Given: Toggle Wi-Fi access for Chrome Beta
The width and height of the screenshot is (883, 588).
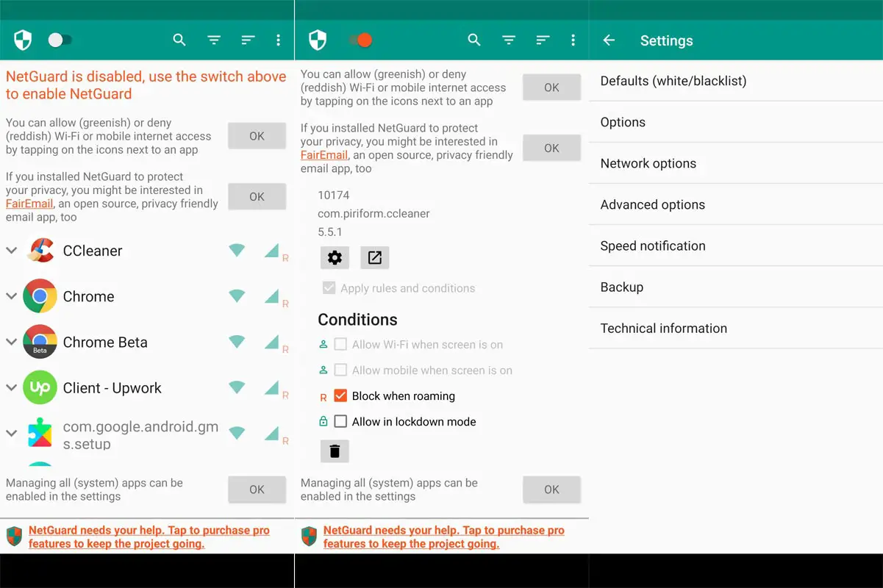Looking at the screenshot, I should pos(237,342).
